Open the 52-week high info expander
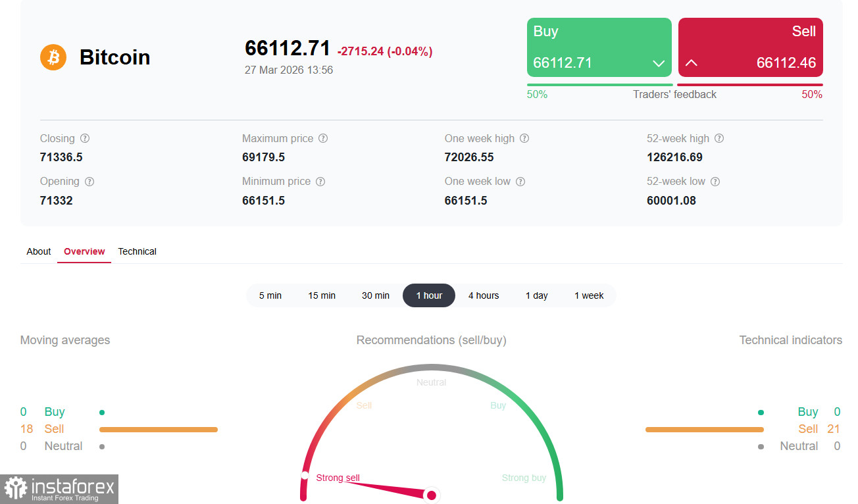This screenshot has width=858, height=504. [x=719, y=138]
